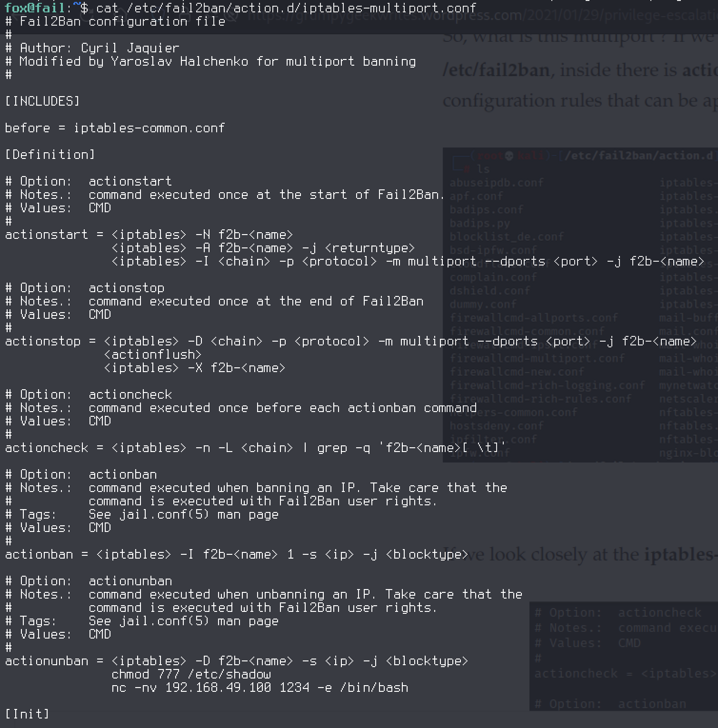Click the 'before = iptables-common.conf' line
Image resolution: width=718 pixels, height=728 pixels.
coord(115,128)
